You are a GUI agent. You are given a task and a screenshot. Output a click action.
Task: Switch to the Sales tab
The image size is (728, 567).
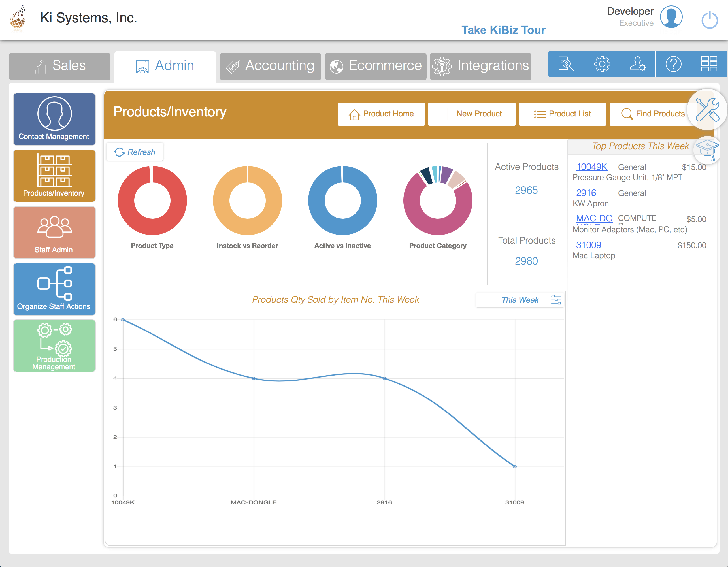(60, 66)
